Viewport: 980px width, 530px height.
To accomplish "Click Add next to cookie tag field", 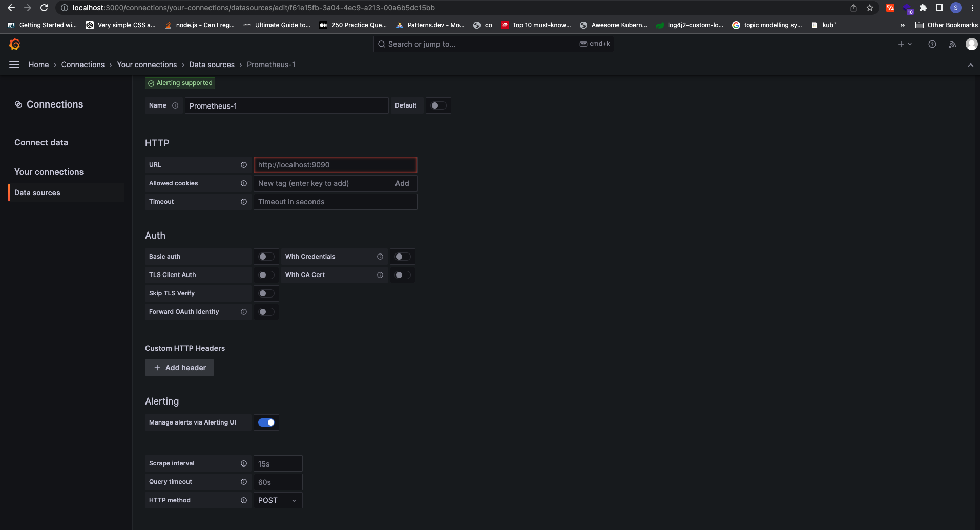I will click(402, 183).
